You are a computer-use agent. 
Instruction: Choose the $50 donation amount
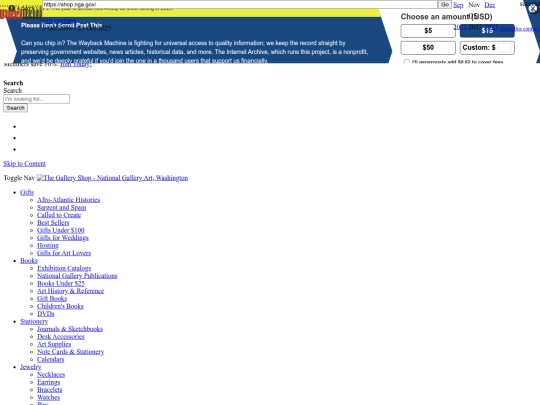428,48
